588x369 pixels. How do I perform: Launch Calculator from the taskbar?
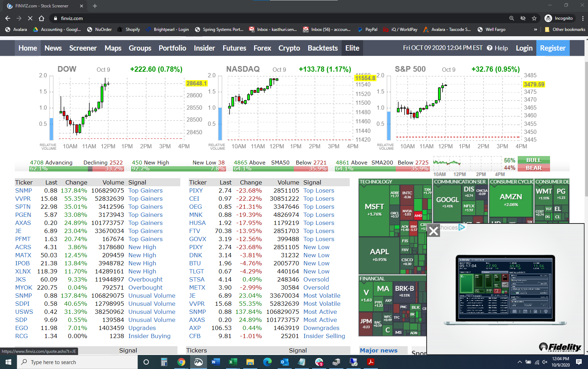pyautogui.click(x=164, y=362)
